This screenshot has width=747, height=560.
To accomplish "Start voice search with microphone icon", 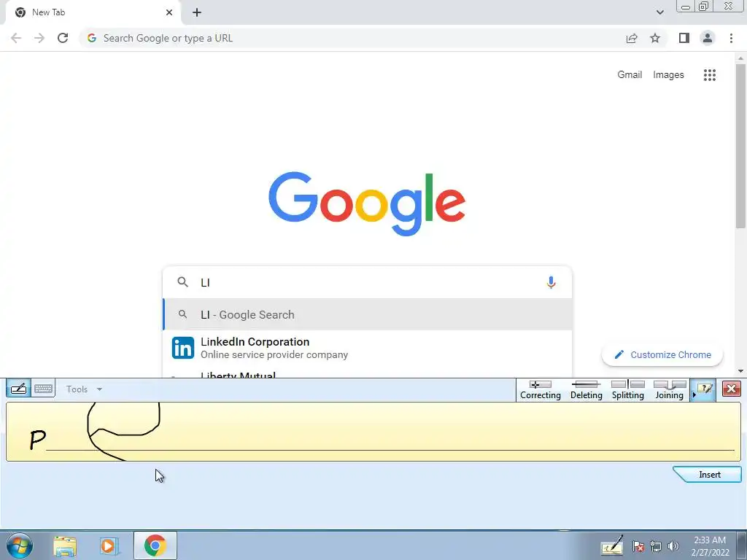I will 551,282.
